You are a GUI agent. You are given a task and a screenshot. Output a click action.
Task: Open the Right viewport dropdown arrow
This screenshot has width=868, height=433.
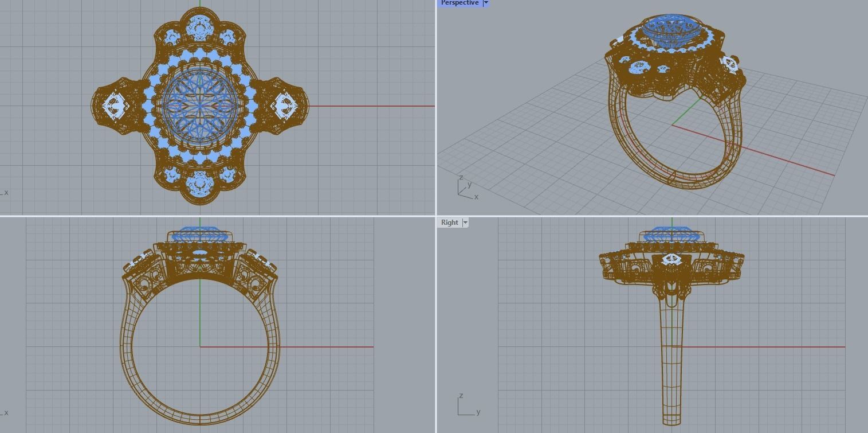[465, 223]
